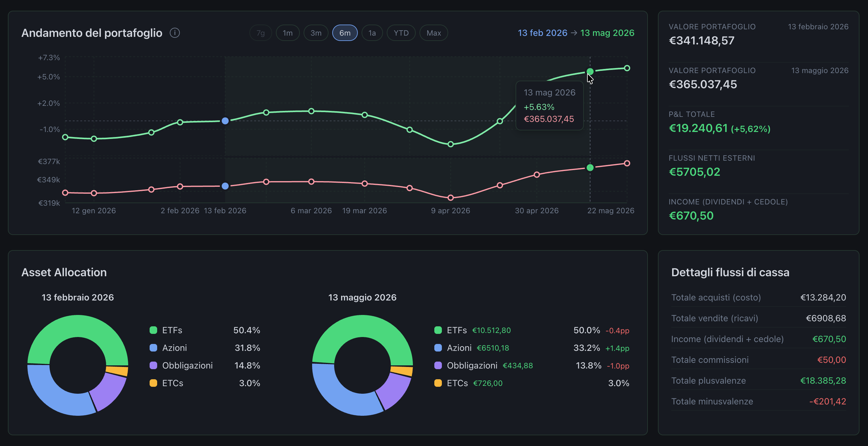
Task: Click the percent line point at 6 mar 2026
Action: [311, 111]
